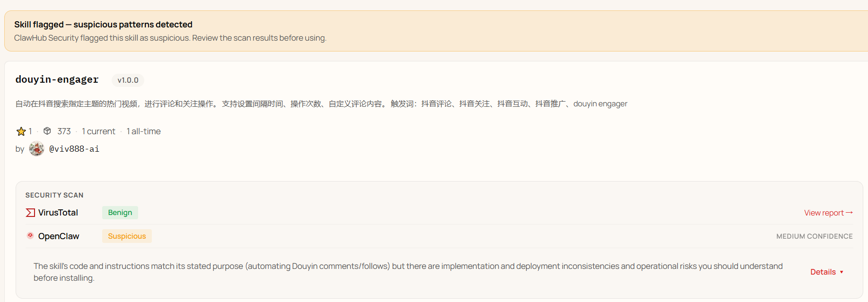Viewport: 868px width, 302px height.
Task: Click the 373 downloads count
Action: point(64,131)
